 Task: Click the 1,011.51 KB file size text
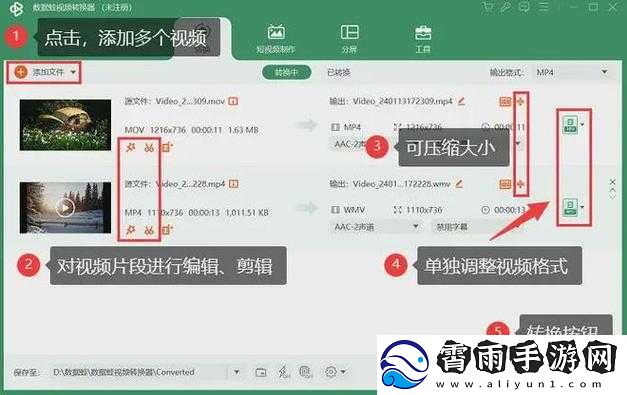[247, 212]
